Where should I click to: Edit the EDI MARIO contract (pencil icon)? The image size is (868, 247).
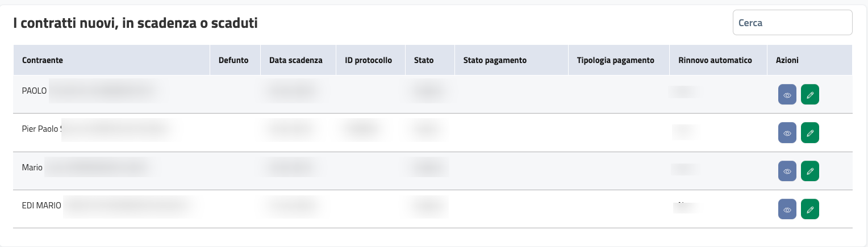tap(810, 210)
